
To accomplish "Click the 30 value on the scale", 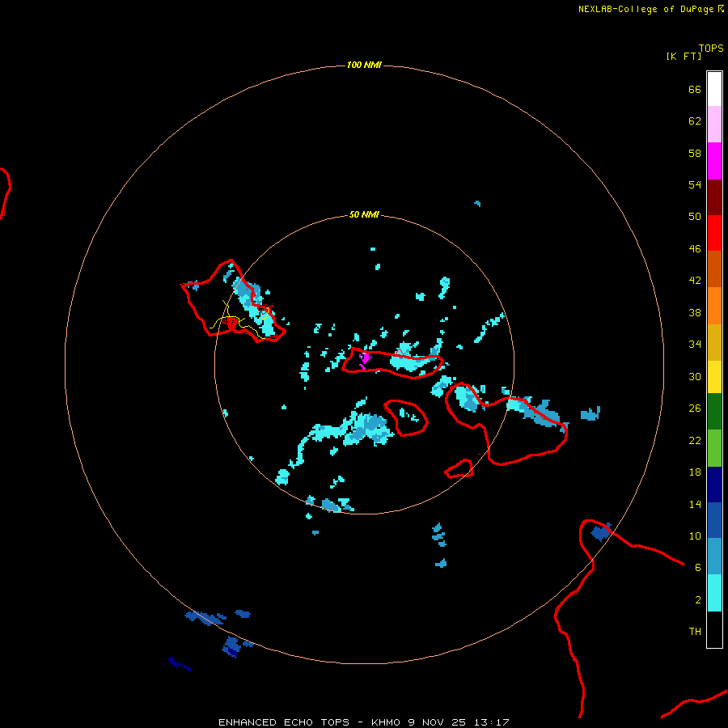I will pyautogui.click(x=695, y=376).
